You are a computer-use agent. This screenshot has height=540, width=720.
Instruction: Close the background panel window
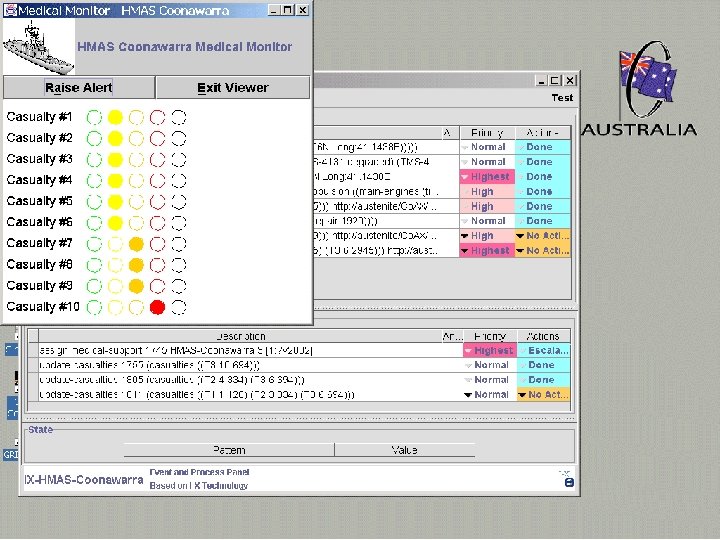[570, 81]
